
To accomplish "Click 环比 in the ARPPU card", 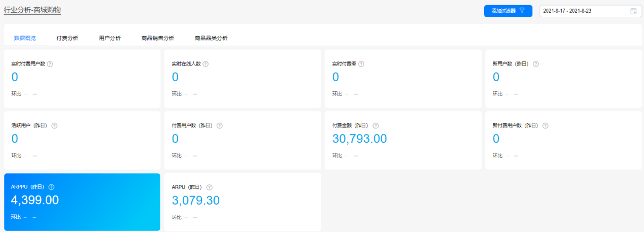I will click(16, 217).
